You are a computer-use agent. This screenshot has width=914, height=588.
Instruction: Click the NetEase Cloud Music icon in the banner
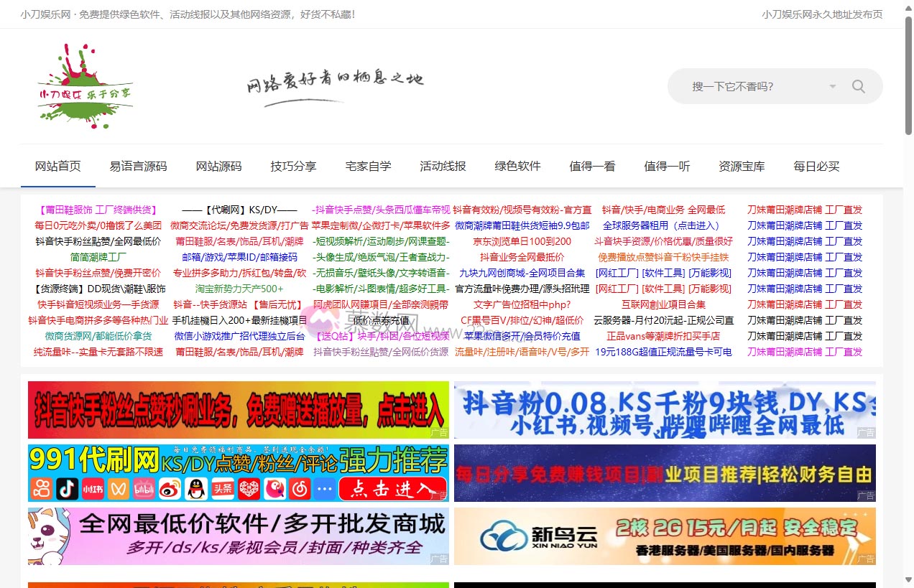point(300,488)
